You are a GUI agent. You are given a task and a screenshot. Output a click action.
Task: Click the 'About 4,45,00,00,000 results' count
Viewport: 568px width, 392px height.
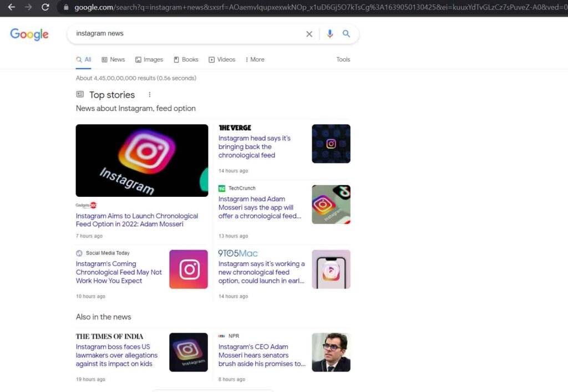pos(136,78)
